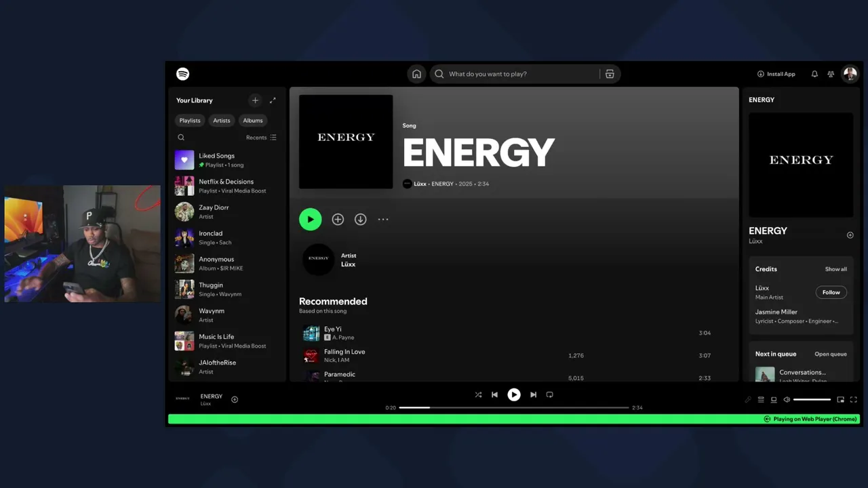The image size is (868, 488).
Task: Follow Lüxx in the Credits card
Action: click(831, 292)
